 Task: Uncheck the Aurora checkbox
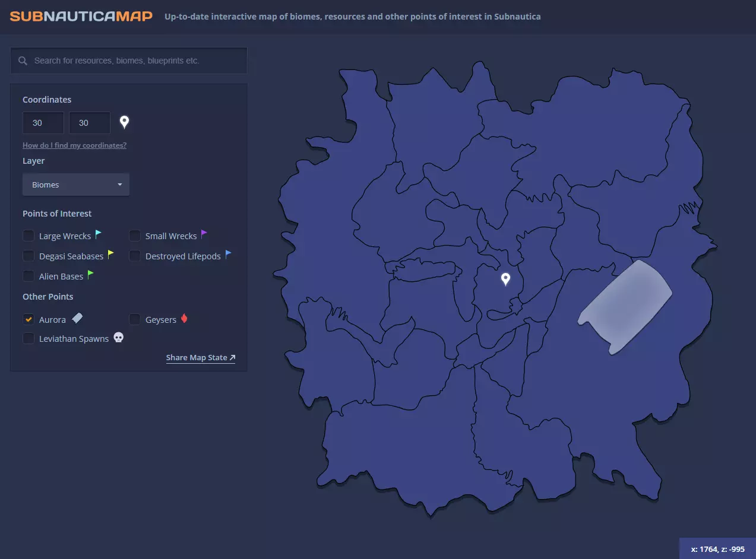tap(29, 319)
